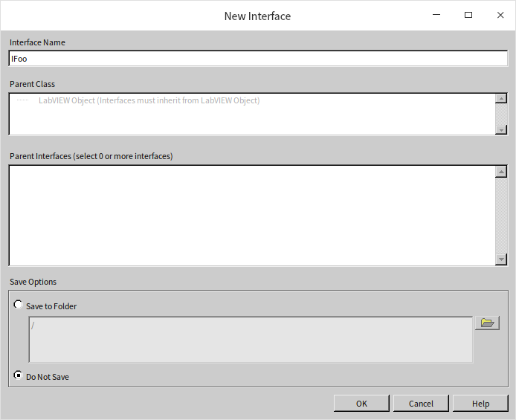Click the save folder path field
This screenshot has height=420, width=516.
pos(250,340)
